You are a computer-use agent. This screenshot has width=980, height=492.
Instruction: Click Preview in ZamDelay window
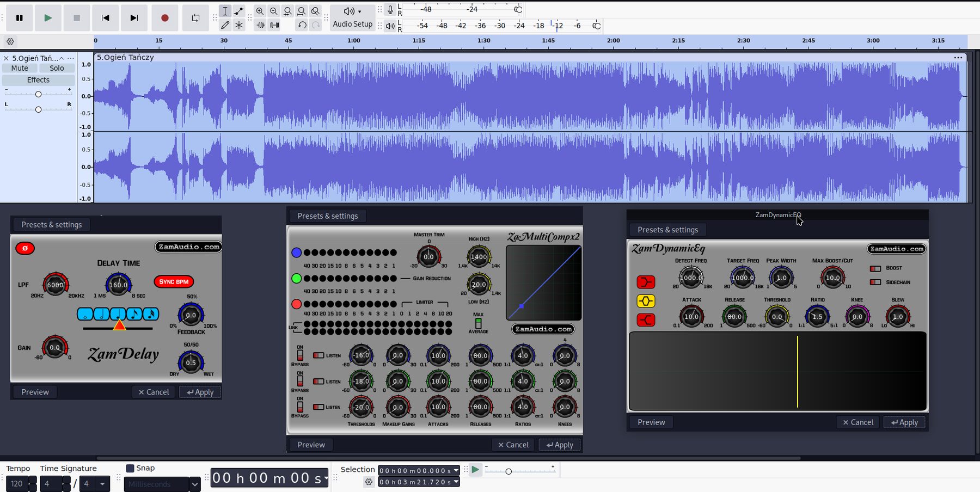(x=35, y=392)
